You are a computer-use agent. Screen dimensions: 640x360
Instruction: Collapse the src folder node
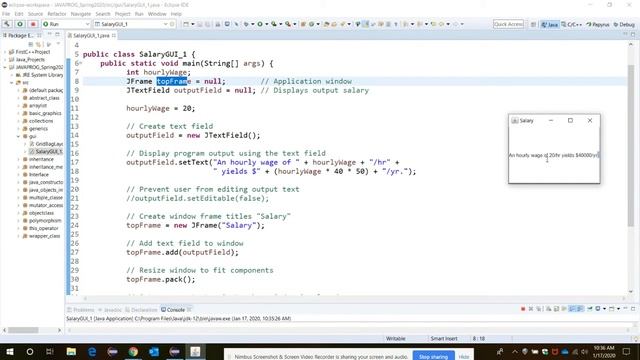pyautogui.click(x=11, y=83)
